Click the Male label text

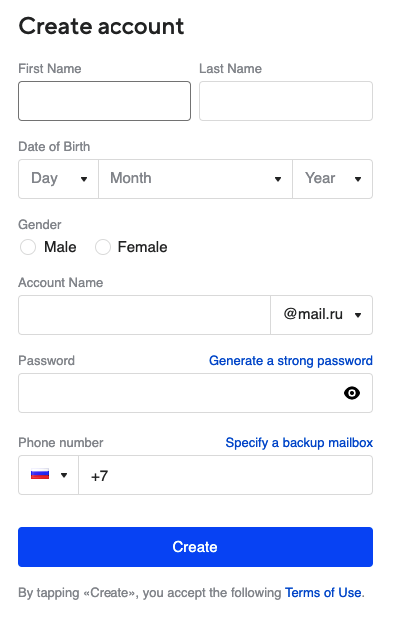click(60, 247)
